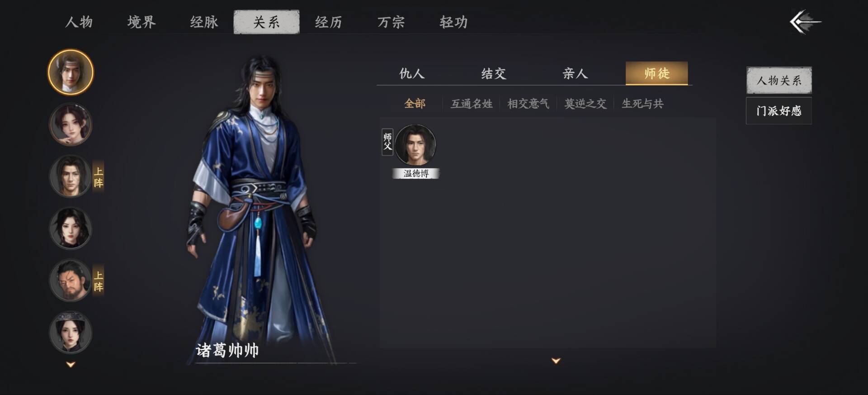The height and width of the screenshot is (395, 868).
Task: Select the bearded warrior portrait
Action: pos(71,281)
